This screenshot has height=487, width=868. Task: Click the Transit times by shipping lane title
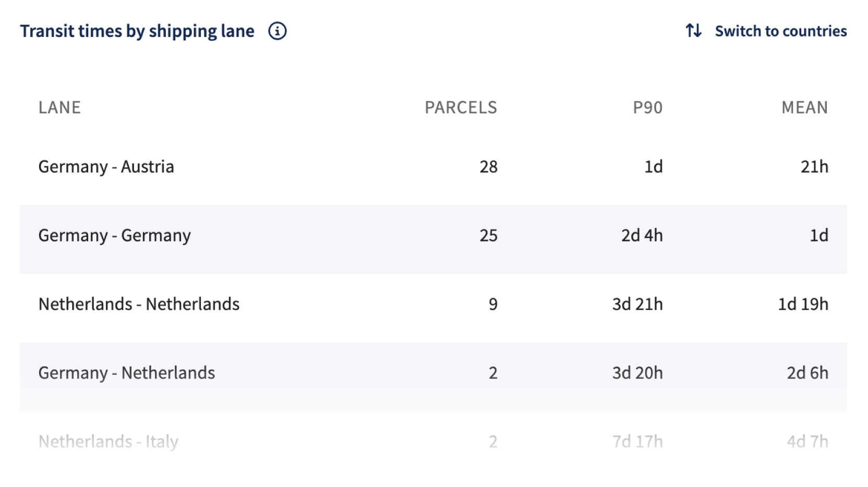(137, 31)
